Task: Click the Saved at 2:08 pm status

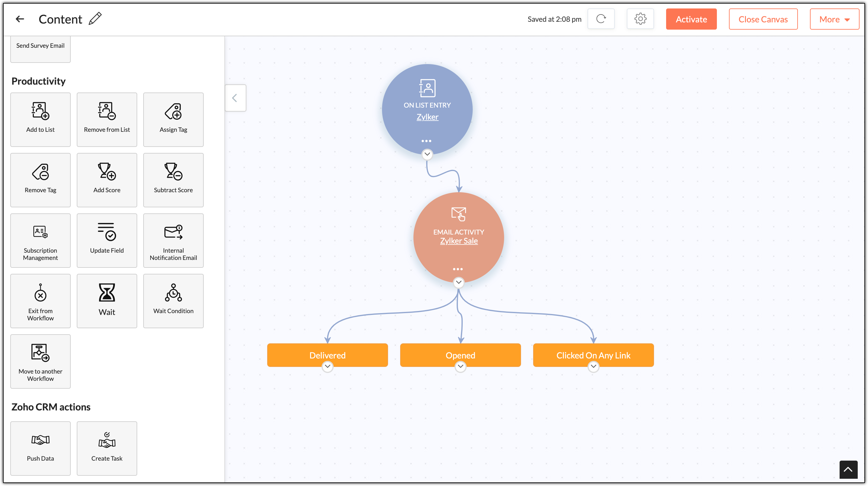Action: coord(554,19)
